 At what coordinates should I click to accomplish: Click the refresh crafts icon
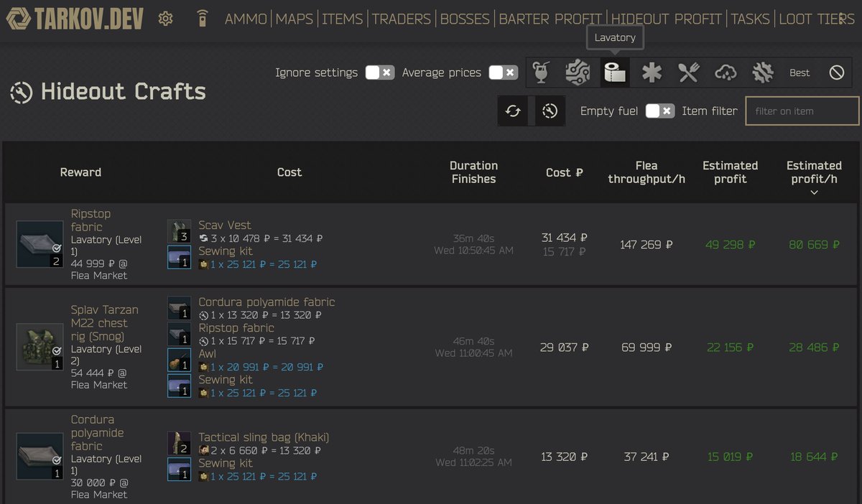[513, 111]
